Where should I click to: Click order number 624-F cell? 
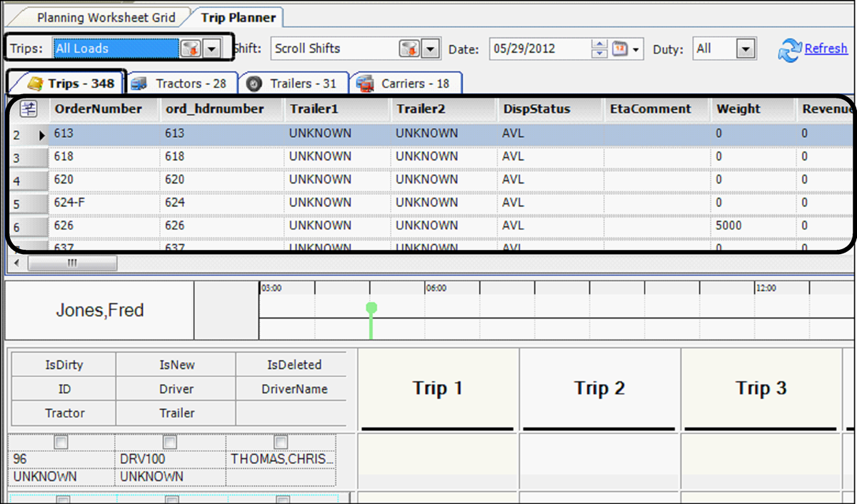coord(104,203)
